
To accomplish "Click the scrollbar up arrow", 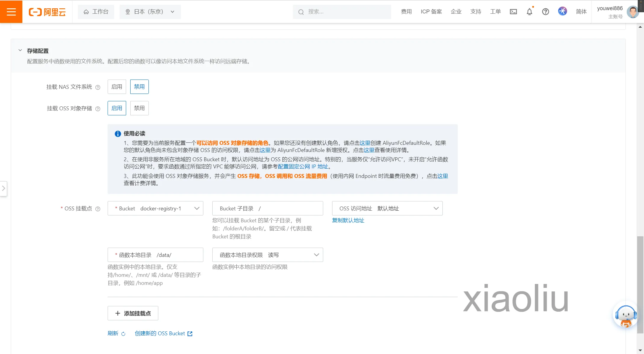I will pos(640,27).
